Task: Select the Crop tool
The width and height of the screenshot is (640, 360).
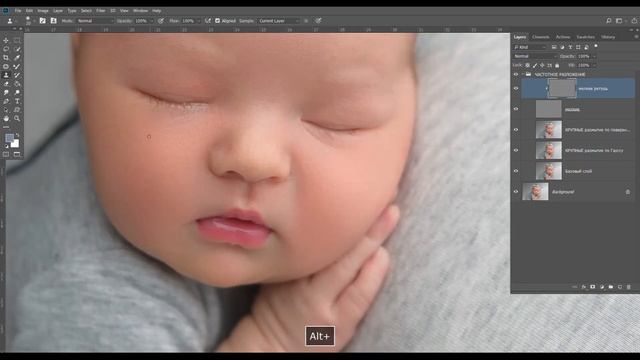Action: (x=6, y=58)
